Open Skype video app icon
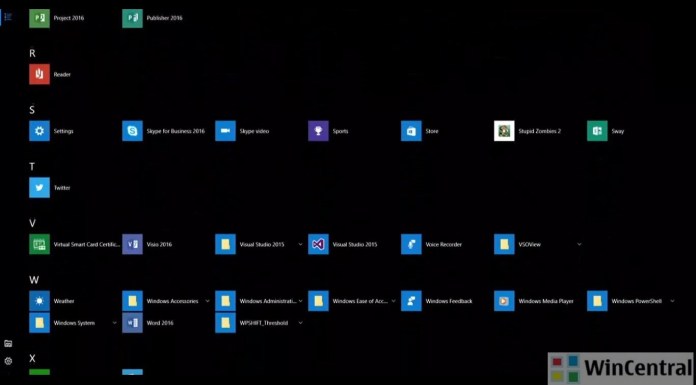Viewport: 696px width, 385px height. click(225, 131)
